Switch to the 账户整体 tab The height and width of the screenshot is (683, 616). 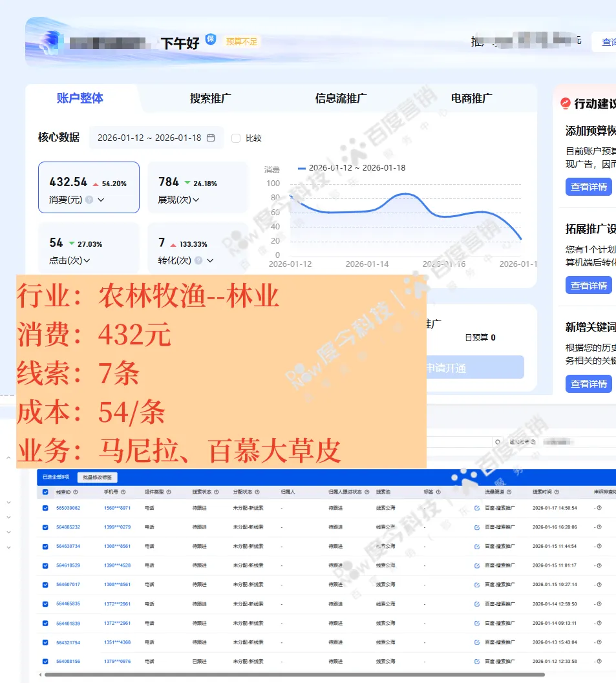point(80,98)
